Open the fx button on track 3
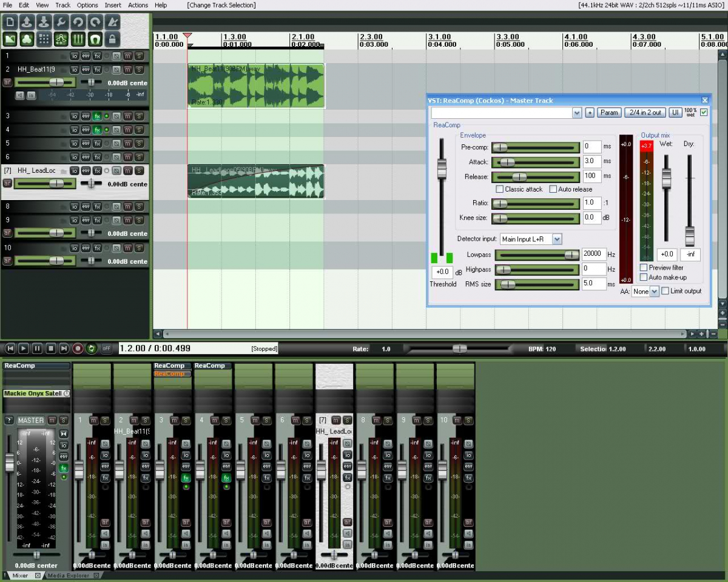Screen dimensions: 728x582 (x=97, y=116)
